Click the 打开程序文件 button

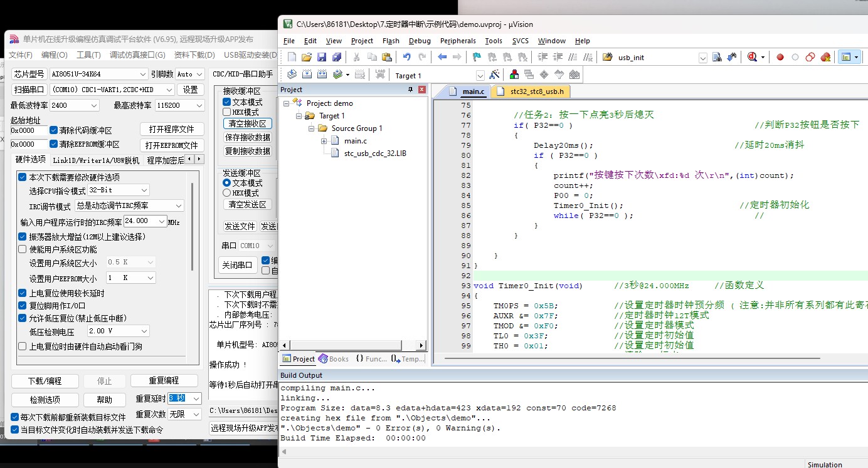point(172,129)
